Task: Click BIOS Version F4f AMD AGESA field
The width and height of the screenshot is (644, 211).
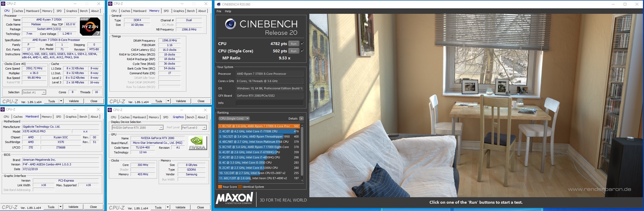Action: (x=60, y=165)
